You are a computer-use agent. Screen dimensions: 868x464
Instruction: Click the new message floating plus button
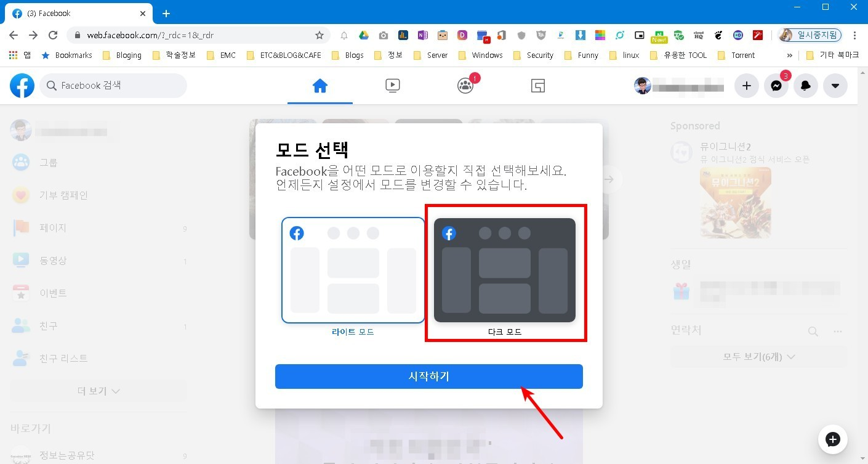(x=833, y=439)
